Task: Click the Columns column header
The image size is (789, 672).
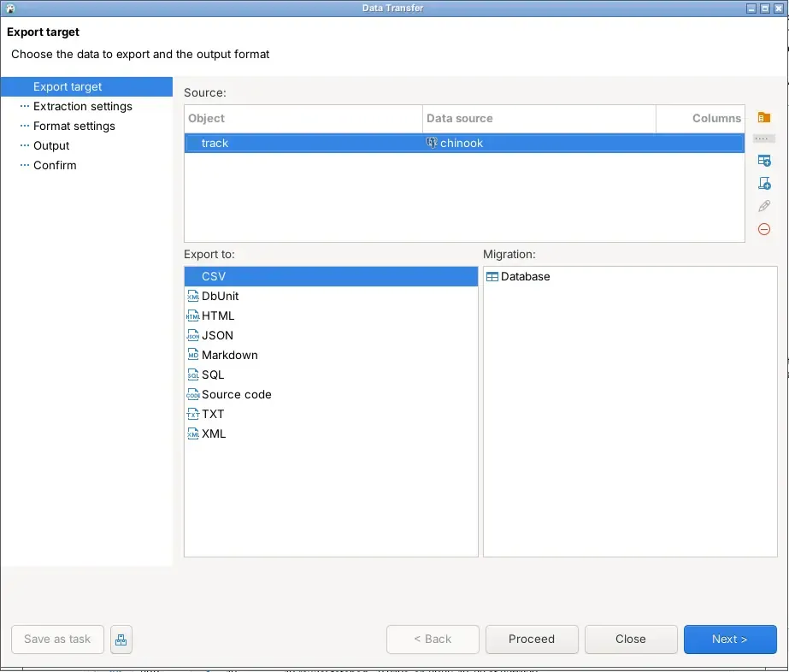Action: click(x=700, y=118)
